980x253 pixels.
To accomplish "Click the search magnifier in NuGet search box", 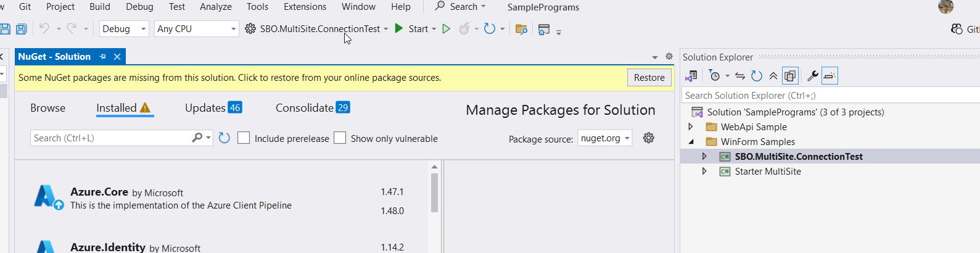I will pyautogui.click(x=197, y=138).
